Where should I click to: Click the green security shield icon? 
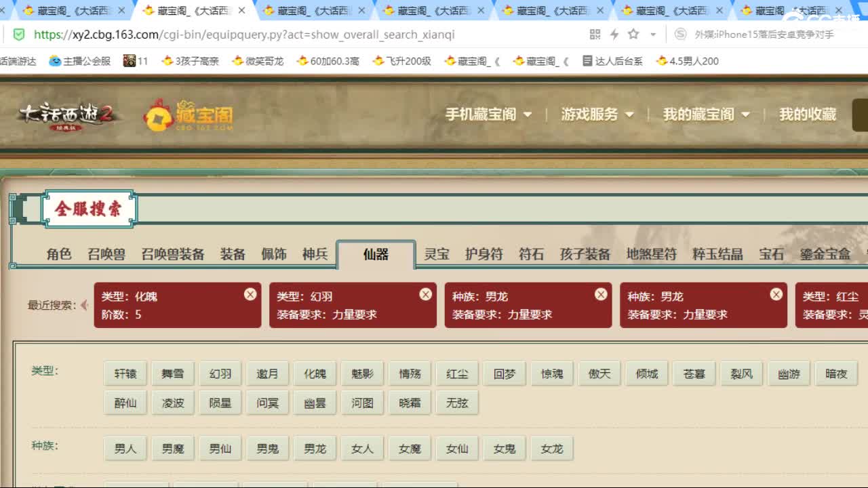coord(19,35)
